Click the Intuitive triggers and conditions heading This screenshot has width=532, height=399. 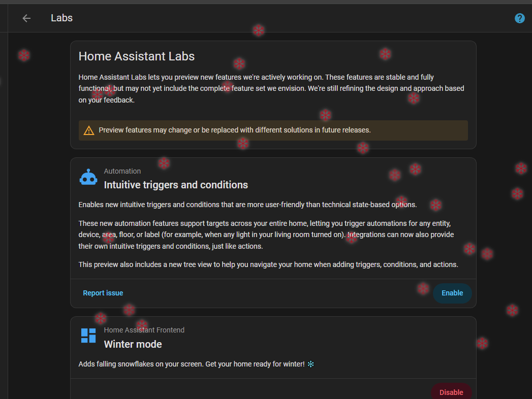click(x=176, y=185)
